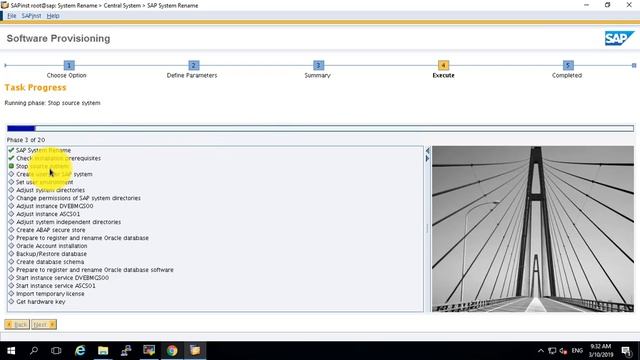Image resolution: width=640 pixels, height=360 pixels.
Task: Click the Next button
Action: (x=44, y=324)
